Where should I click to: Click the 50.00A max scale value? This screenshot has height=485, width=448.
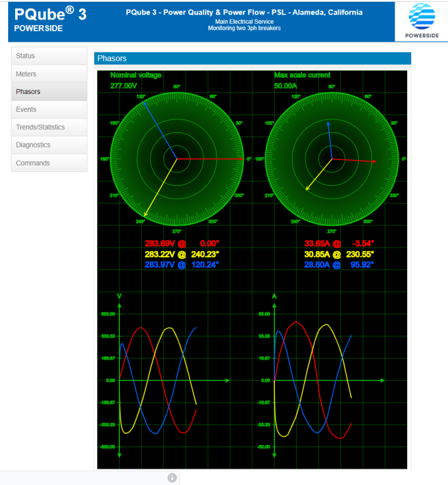coord(285,86)
